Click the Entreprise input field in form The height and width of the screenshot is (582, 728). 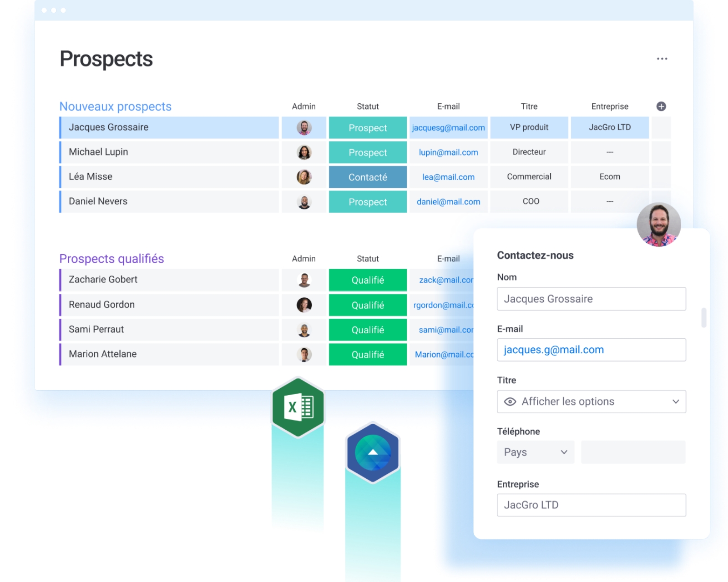tap(591, 505)
